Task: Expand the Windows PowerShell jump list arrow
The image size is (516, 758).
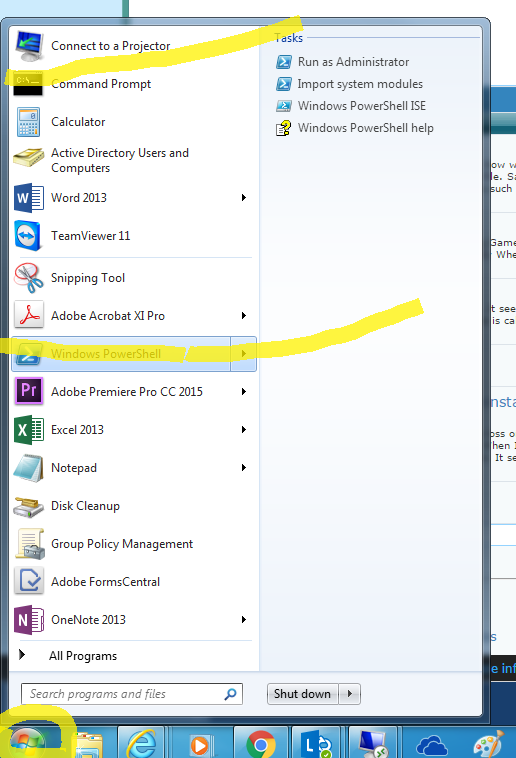Action: pos(243,354)
